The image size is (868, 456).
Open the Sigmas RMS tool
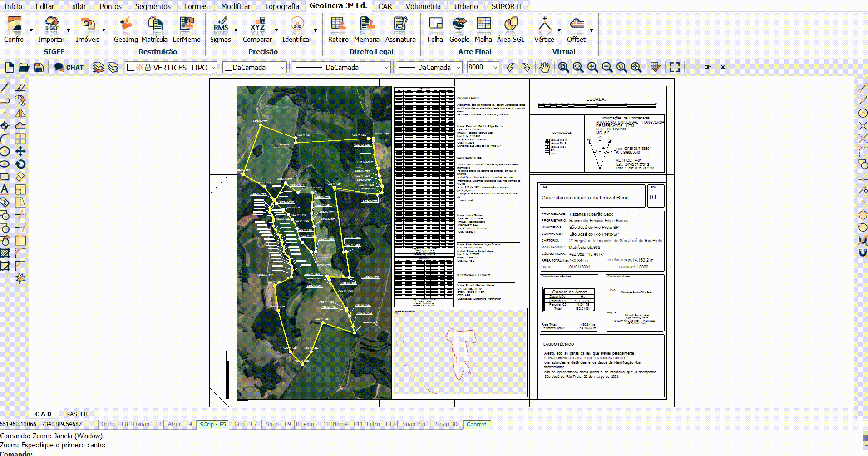point(221,30)
